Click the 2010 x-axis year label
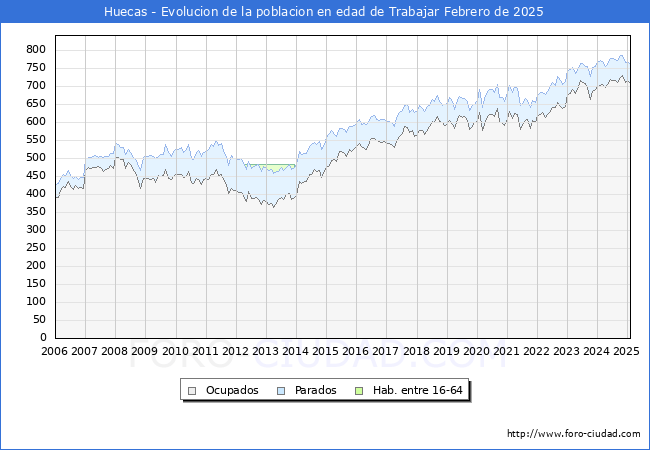Screen dimensions: 650x450 click(x=175, y=351)
